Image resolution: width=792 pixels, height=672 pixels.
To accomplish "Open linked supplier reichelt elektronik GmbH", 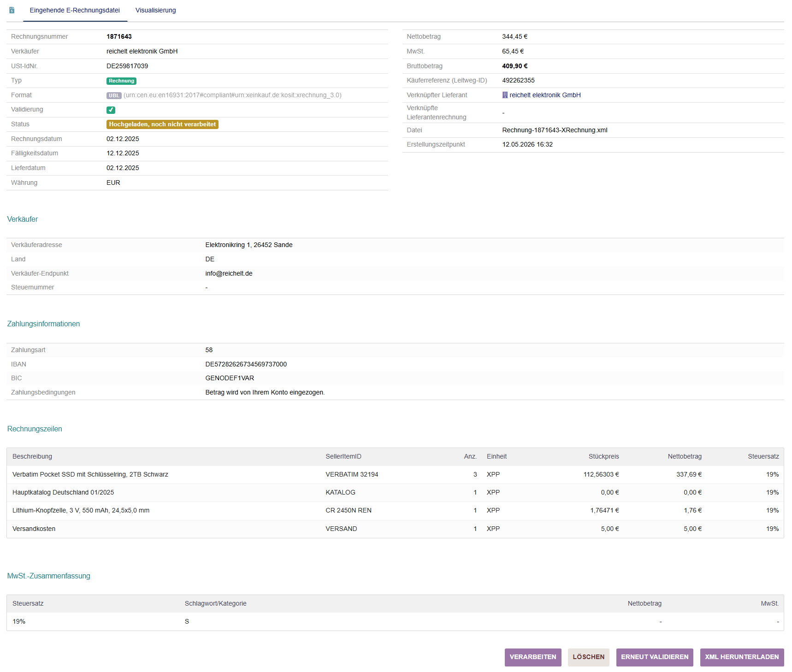I will [x=545, y=95].
